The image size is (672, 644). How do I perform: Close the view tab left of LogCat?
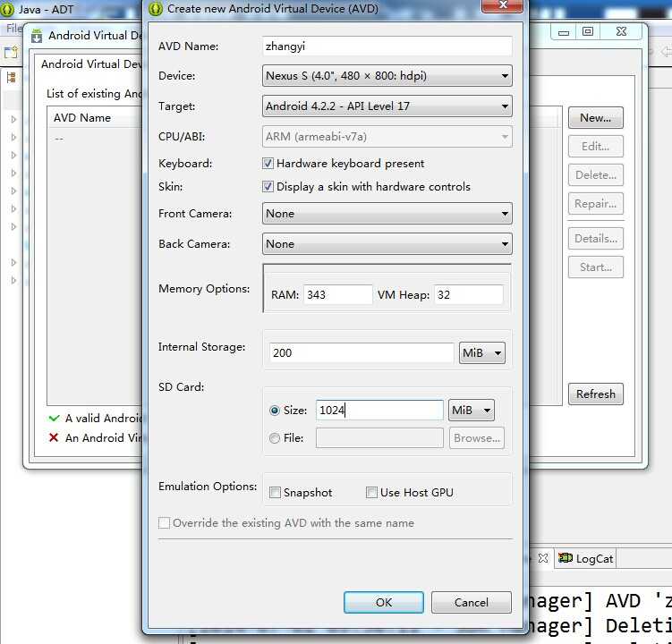(543, 558)
